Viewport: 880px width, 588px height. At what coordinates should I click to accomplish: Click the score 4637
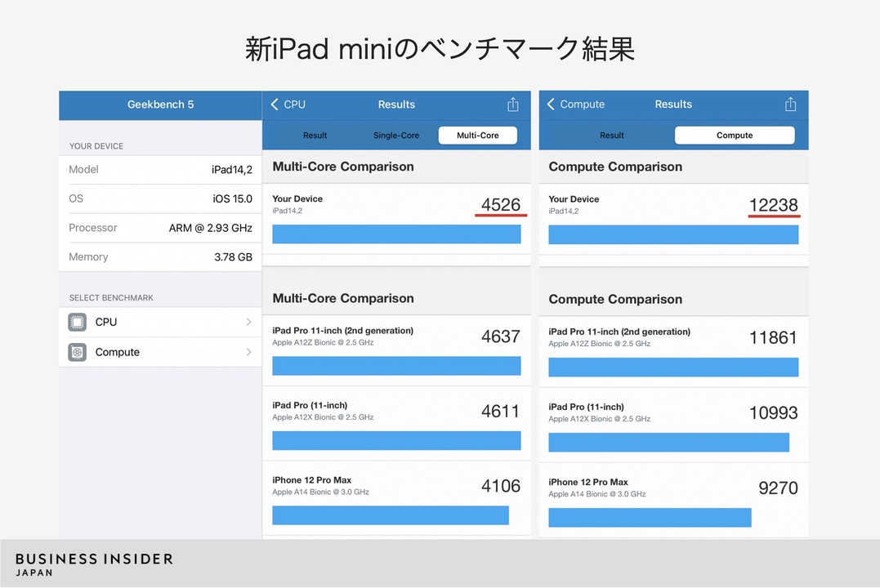point(501,336)
